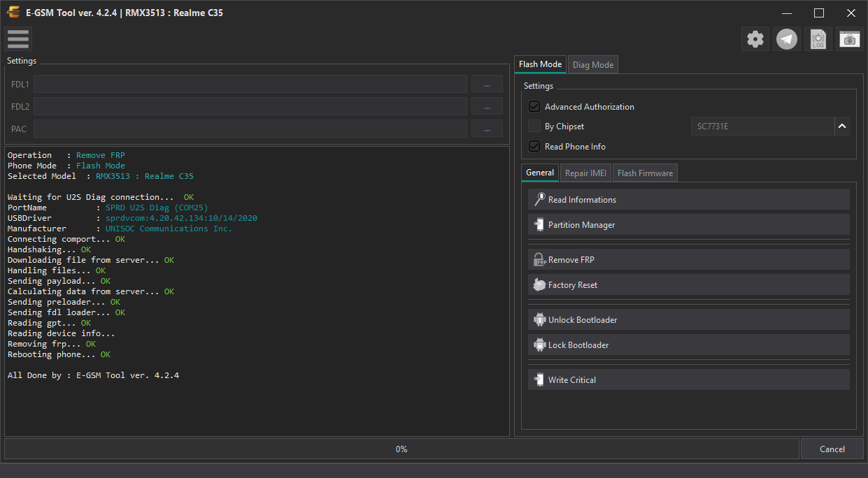Click the 'Sending fdl loader... OK' line

tap(66, 312)
